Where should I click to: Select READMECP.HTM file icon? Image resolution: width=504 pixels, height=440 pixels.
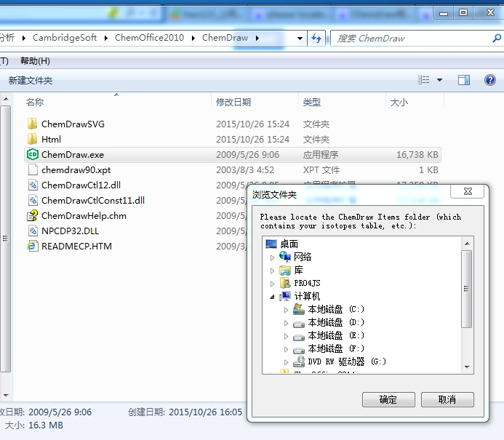[33, 247]
